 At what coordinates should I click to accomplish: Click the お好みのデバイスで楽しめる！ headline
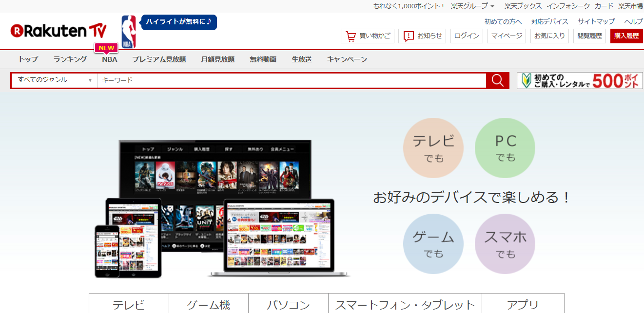471,197
